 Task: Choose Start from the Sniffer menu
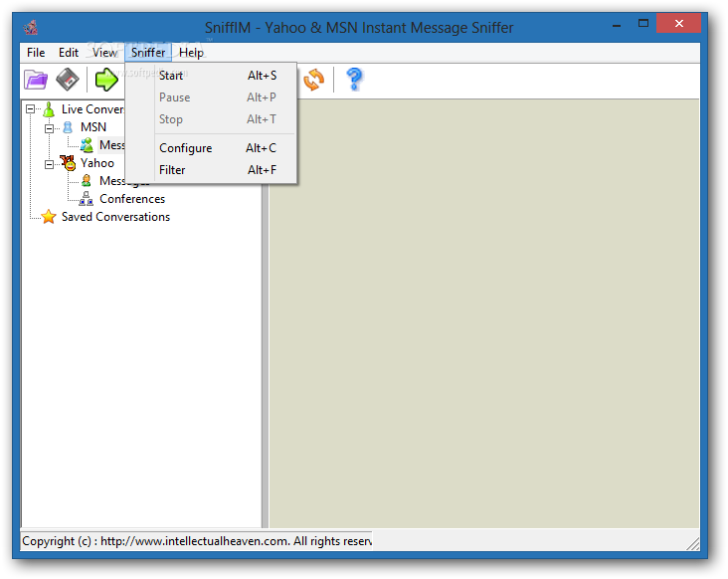[x=212, y=76]
